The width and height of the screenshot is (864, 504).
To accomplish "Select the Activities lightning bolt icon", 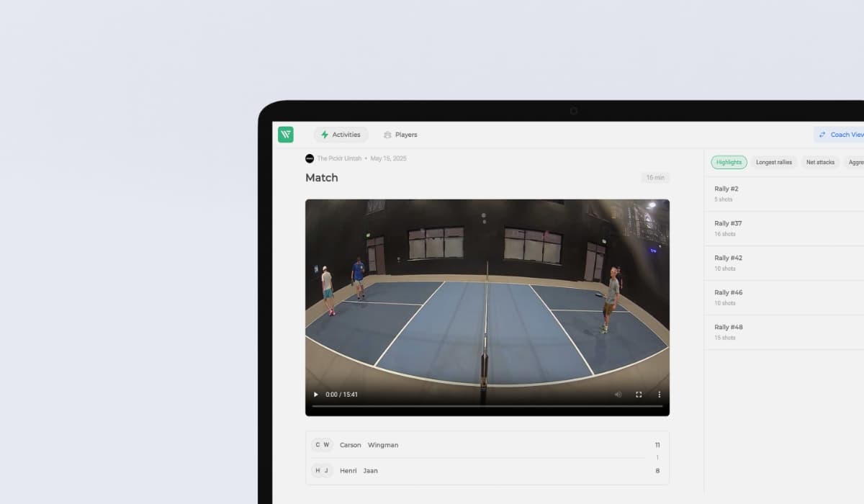I will [325, 135].
